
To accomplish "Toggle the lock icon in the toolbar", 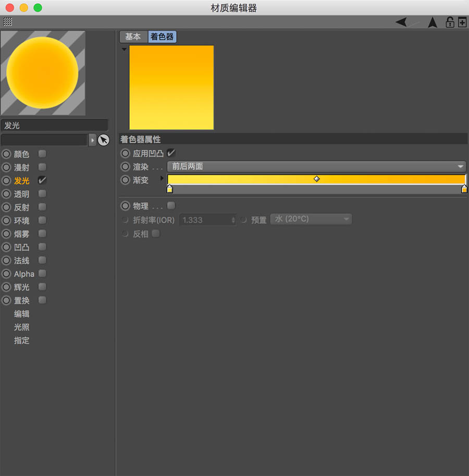I will [x=449, y=22].
